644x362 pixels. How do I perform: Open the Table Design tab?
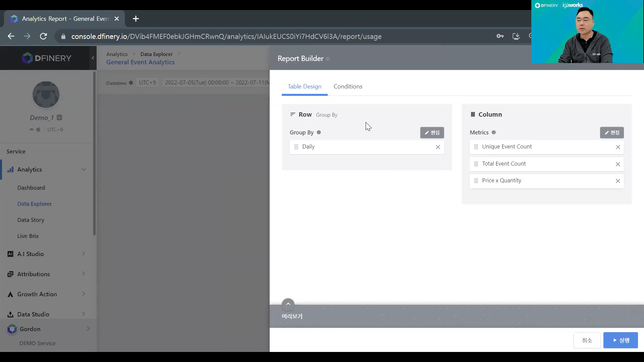tap(305, 86)
